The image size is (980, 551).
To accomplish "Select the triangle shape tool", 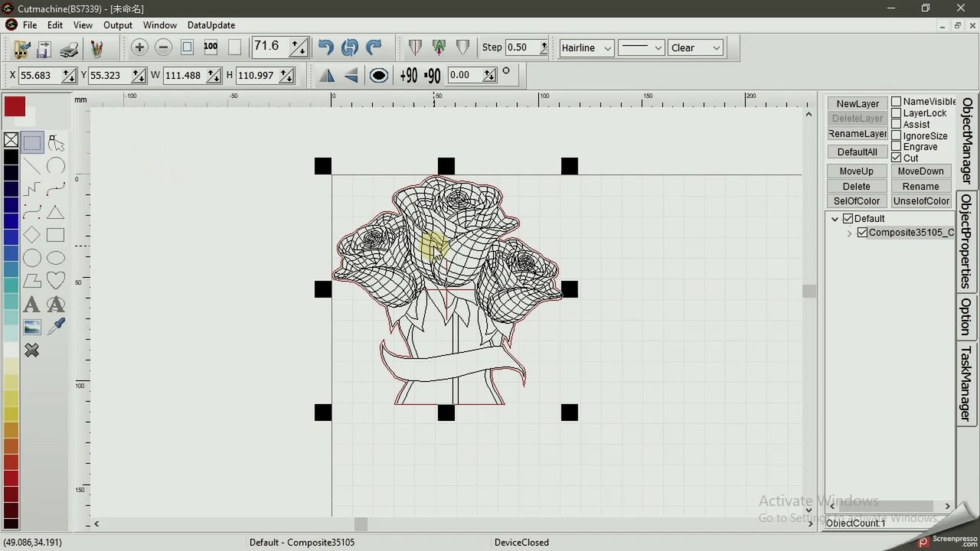I will click(55, 212).
